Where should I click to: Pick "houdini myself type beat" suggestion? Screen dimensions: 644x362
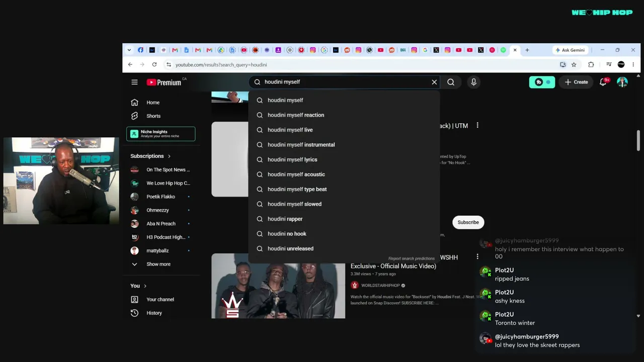(x=344, y=190)
